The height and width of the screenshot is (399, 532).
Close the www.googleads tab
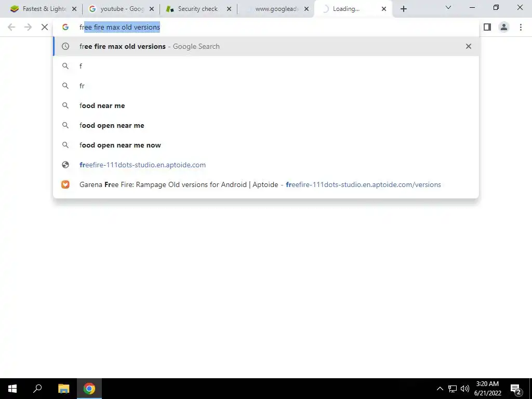[x=307, y=9]
